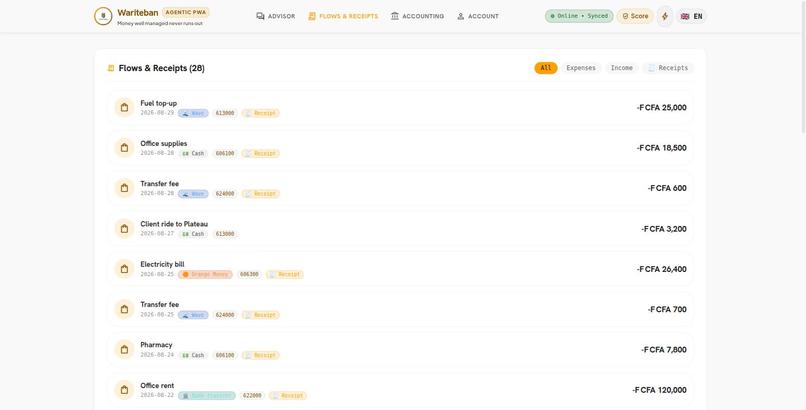806x410 pixels.
Task: Click the bag icon for Client ride to Plateau
Action: click(x=124, y=229)
